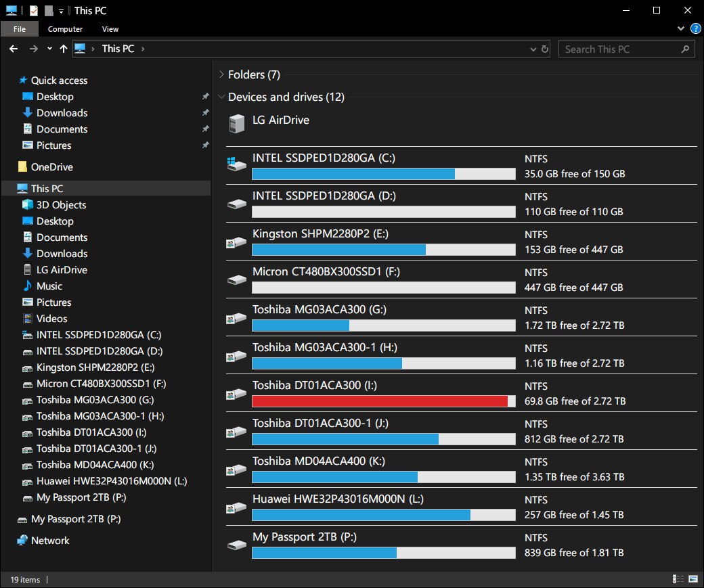Click the Network icon in sidebar

click(23, 541)
